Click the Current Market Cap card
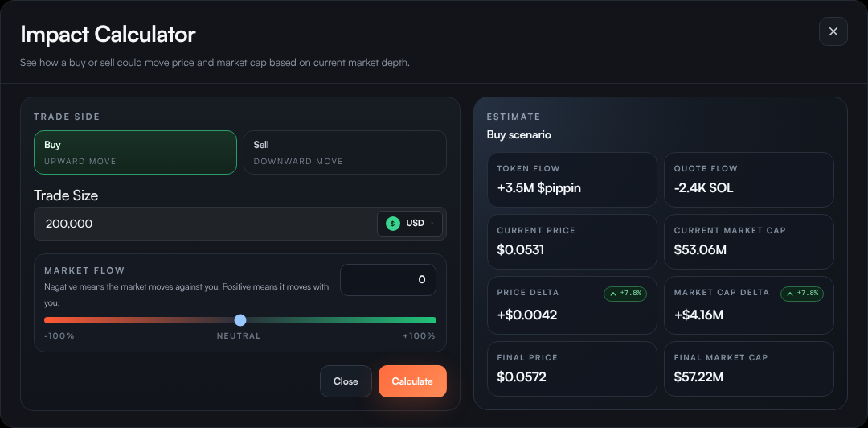The height and width of the screenshot is (428, 868). click(x=748, y=241)
